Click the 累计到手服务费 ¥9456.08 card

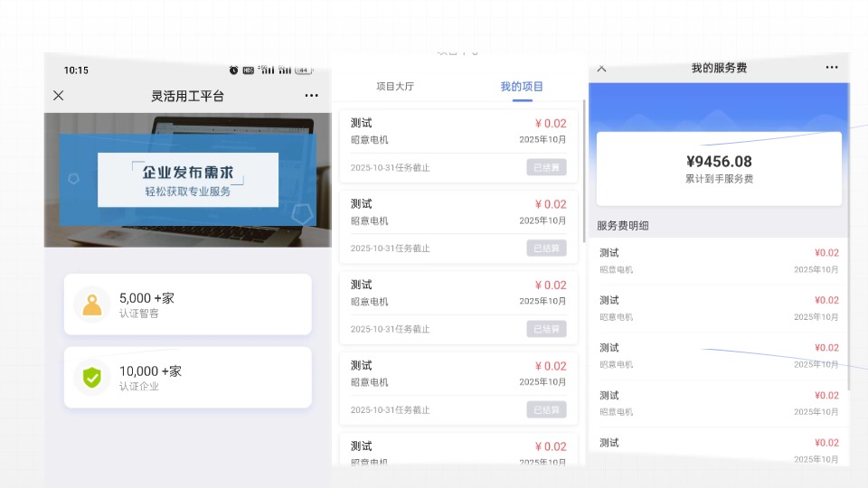coord(719,169)
